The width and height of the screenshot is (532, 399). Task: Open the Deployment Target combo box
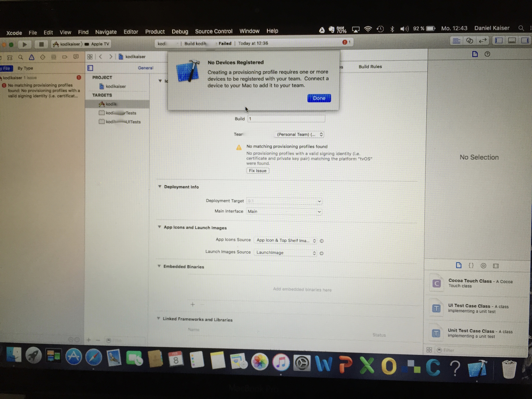(284, 201)
